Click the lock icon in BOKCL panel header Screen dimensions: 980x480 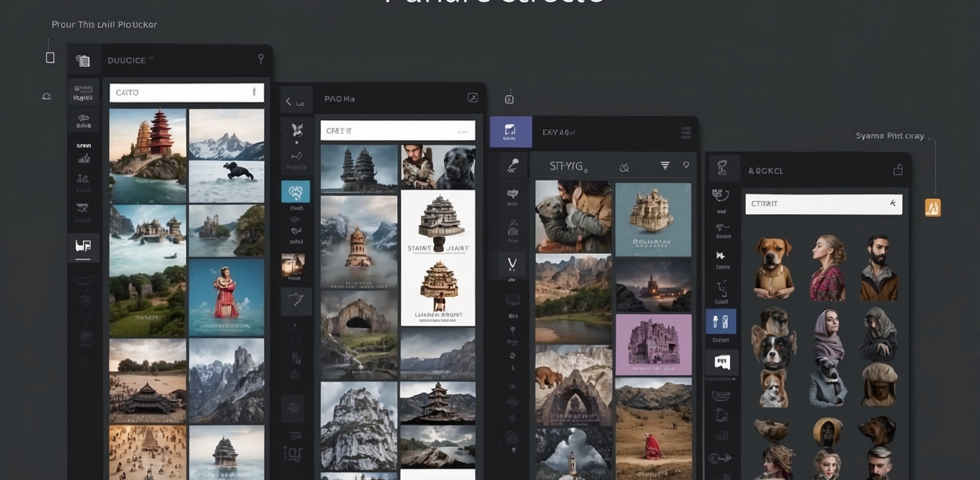coord(898,169)
